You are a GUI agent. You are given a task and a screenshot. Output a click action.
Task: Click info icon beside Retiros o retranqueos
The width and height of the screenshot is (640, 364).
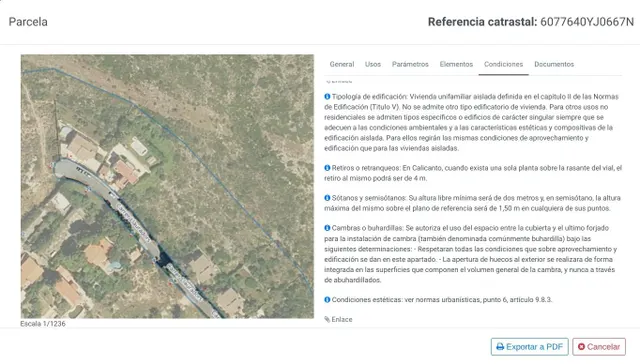pos(327,168)
